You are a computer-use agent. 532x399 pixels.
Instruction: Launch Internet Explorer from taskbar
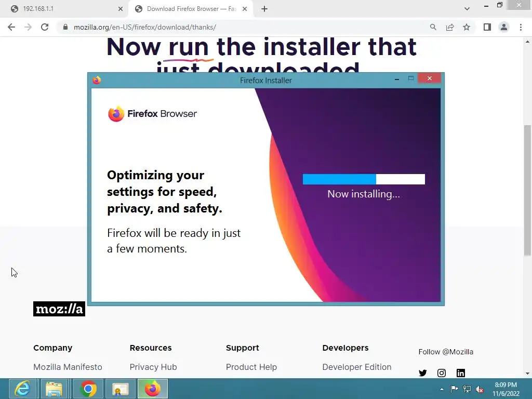(x=22, y=389)
